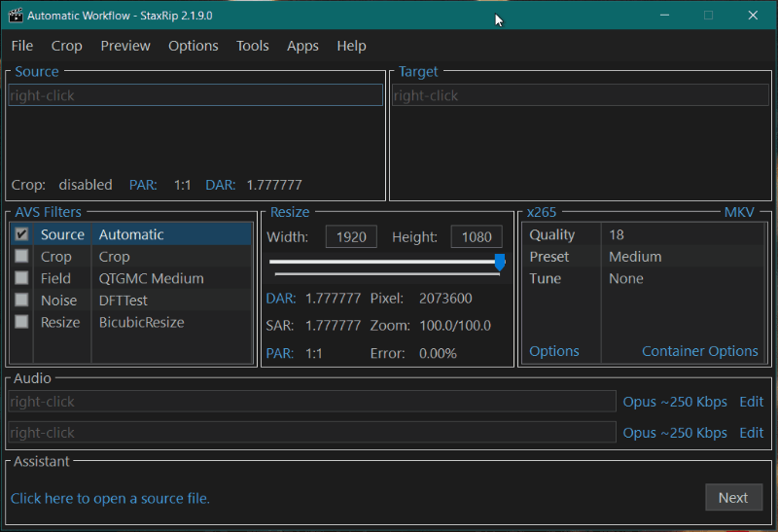Screen dimensions: 778x532
Task: Click here to open a source file
Action: point(110,498)
